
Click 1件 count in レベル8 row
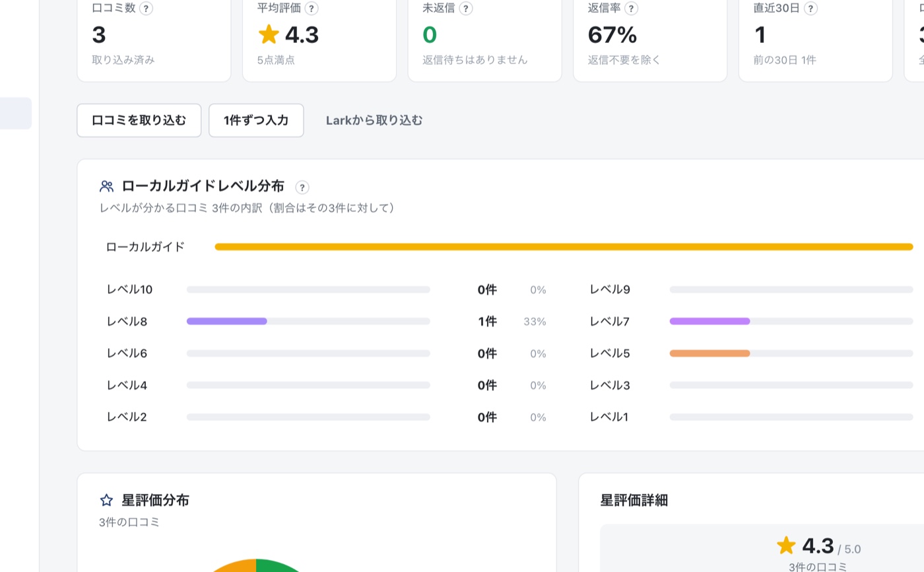point(488,322)
